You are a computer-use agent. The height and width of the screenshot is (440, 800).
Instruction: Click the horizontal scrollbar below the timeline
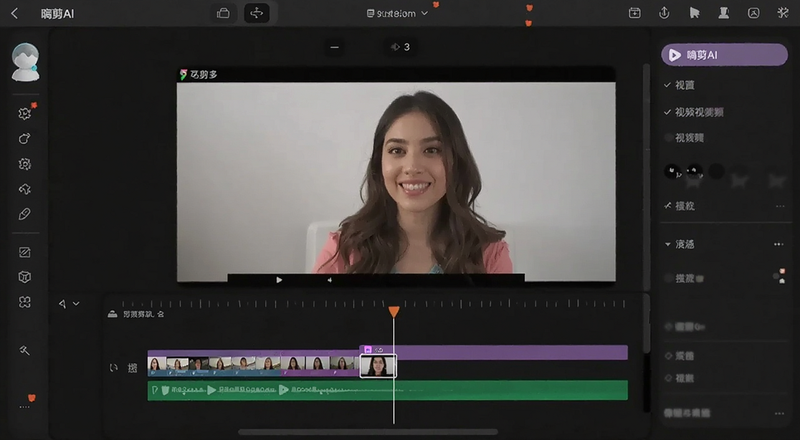tap(367, 432)
